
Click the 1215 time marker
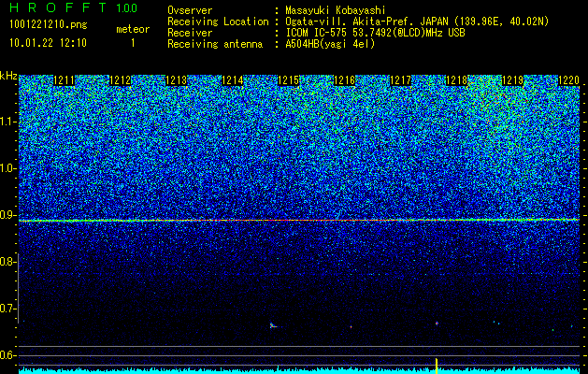pyautogui.click(x=288, y=80)
